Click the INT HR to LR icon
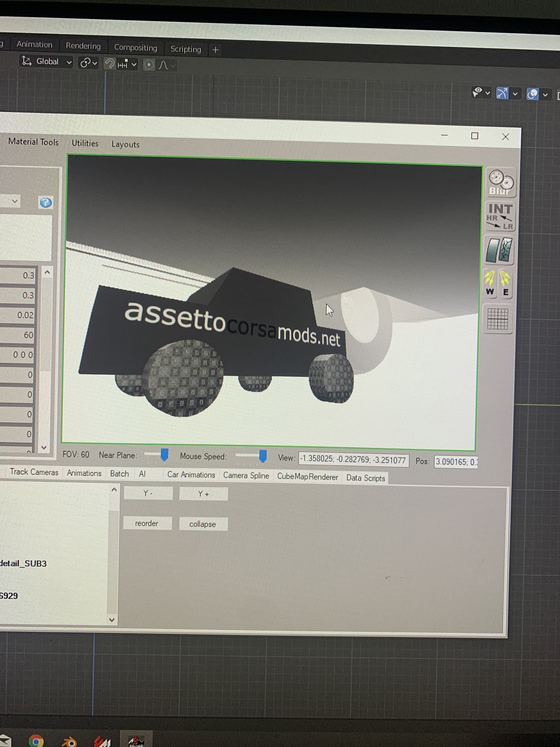Viewport: 560px width, 747px height. click(500, 217)
